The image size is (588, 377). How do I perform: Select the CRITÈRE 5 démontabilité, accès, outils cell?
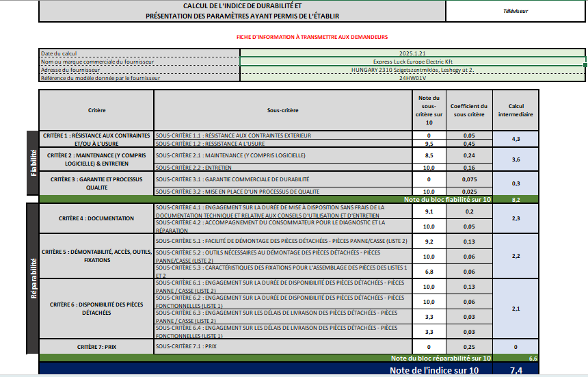(97, 256)
